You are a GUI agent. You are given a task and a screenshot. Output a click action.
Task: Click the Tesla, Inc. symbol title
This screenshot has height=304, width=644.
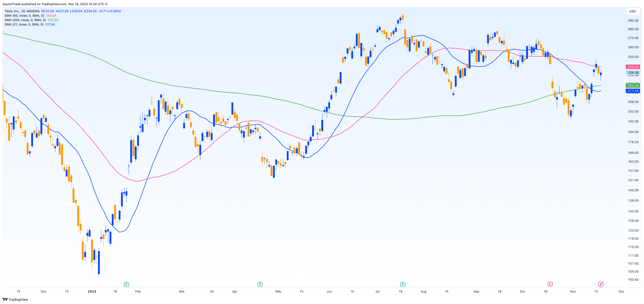(x=22, y=11)
